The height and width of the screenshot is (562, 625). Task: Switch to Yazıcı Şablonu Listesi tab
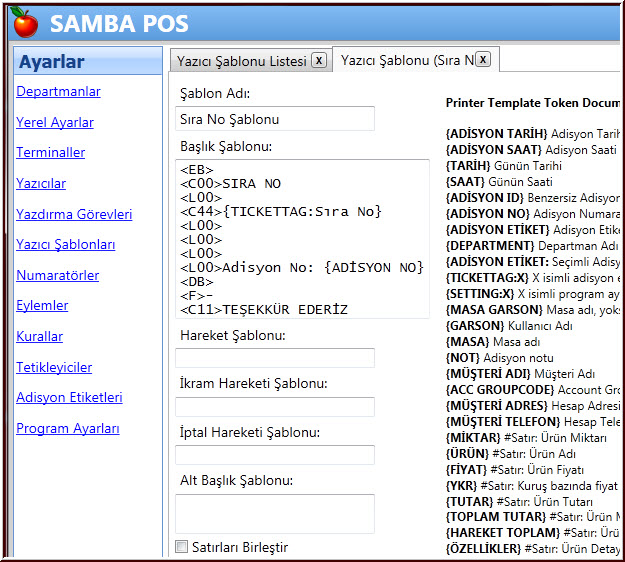241,61
